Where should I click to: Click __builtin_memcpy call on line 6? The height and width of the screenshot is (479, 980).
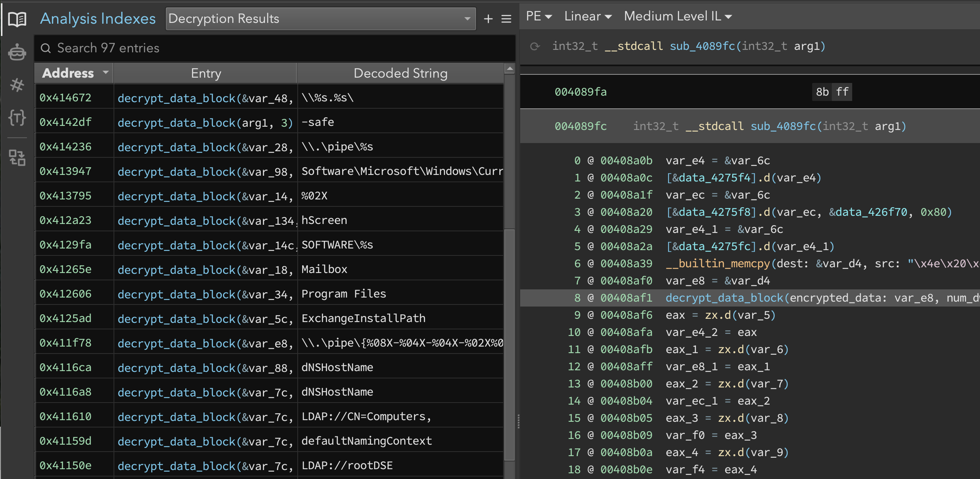coord(717,264)
